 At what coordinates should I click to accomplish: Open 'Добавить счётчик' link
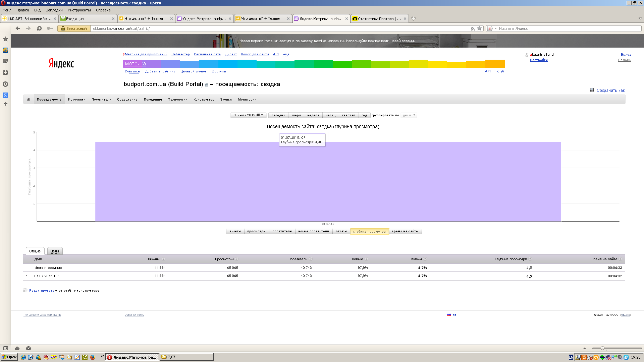pos(160,71)
